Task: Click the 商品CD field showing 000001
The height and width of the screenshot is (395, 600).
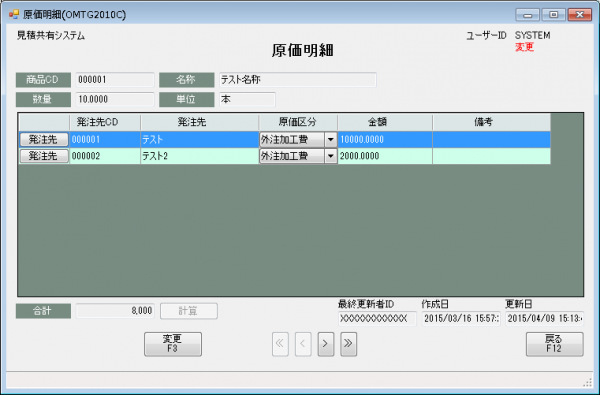Action: [x=115, y=80]
